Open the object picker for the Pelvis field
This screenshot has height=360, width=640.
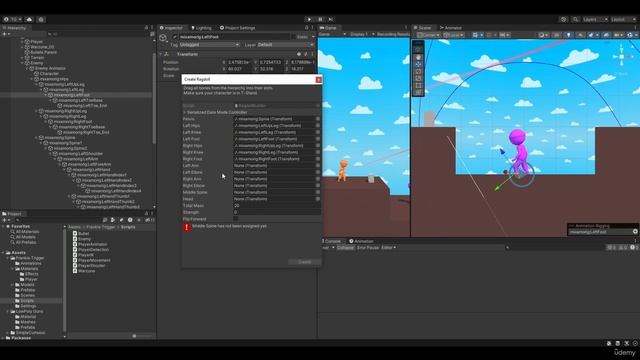pos(318,119)
